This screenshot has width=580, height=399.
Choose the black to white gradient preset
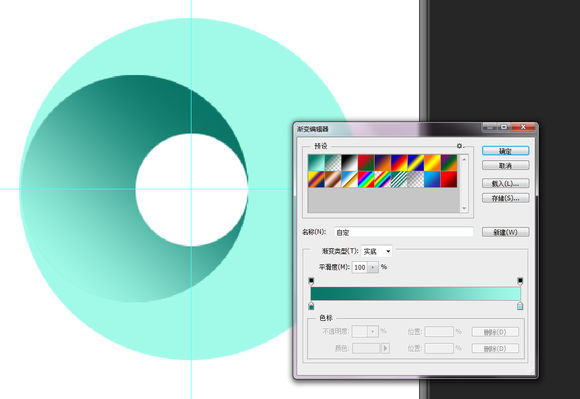tap(349, 163)
